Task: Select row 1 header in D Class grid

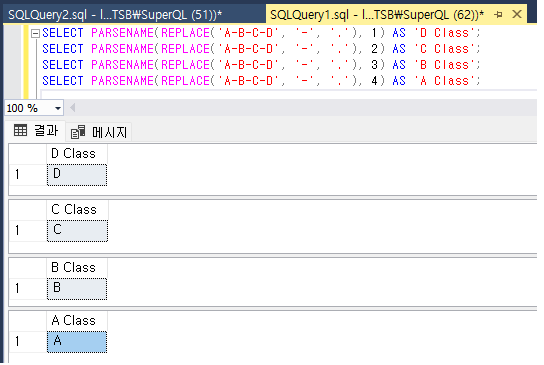Action: [x=28, y=175]
